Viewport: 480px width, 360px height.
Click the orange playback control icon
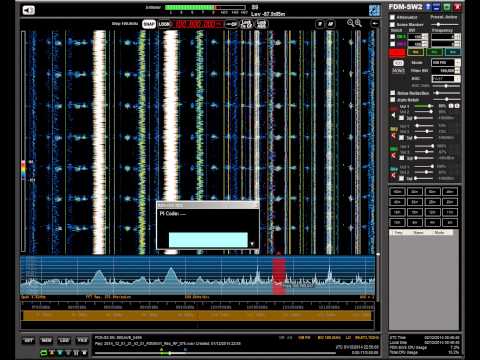click(52, 353)
